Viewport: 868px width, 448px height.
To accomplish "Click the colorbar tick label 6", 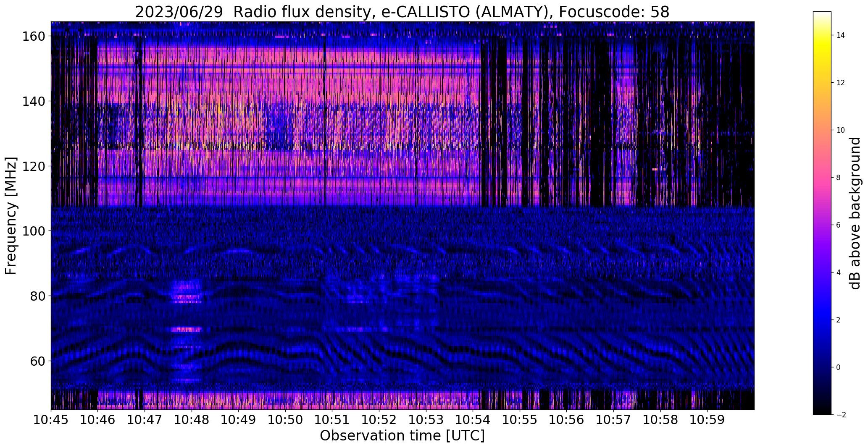I will tap(838, 225).
